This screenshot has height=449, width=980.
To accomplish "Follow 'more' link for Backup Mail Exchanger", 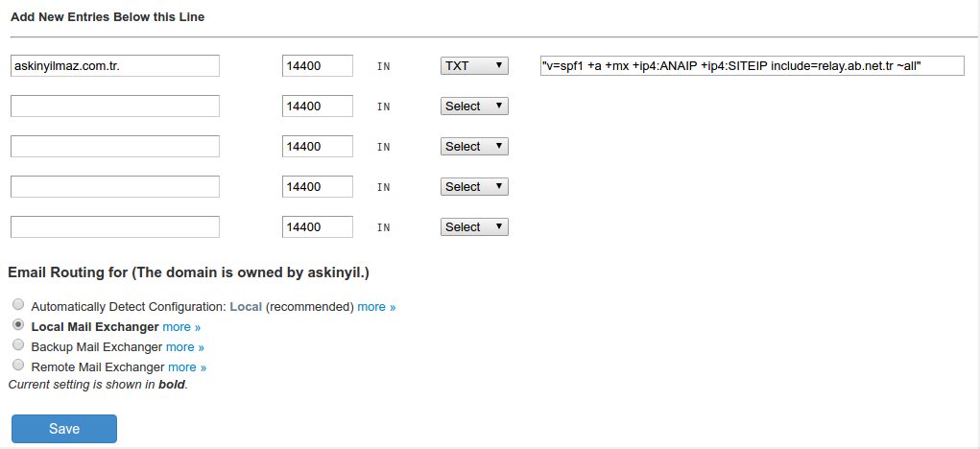I will (x=185, y=347).
